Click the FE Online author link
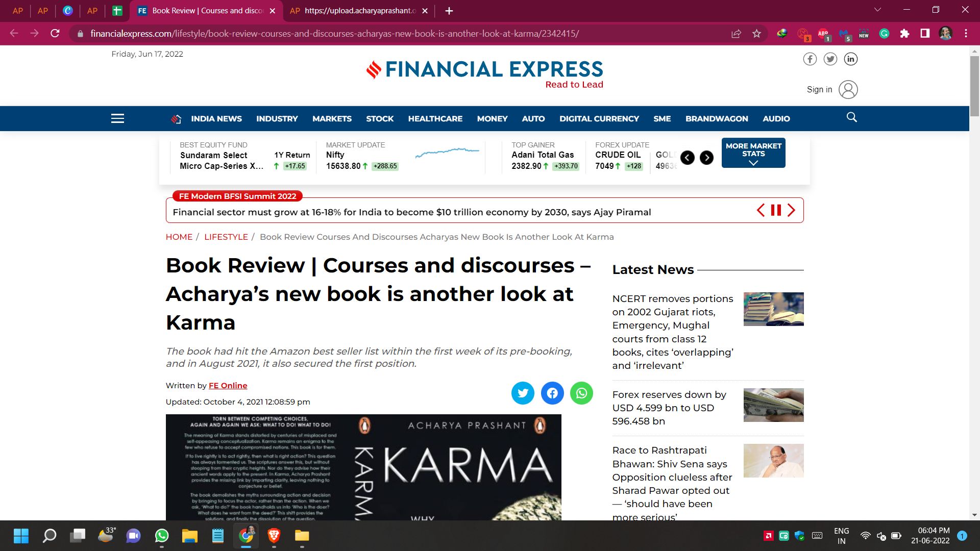Viewport: 980px width, 551px height. point(228,386)
